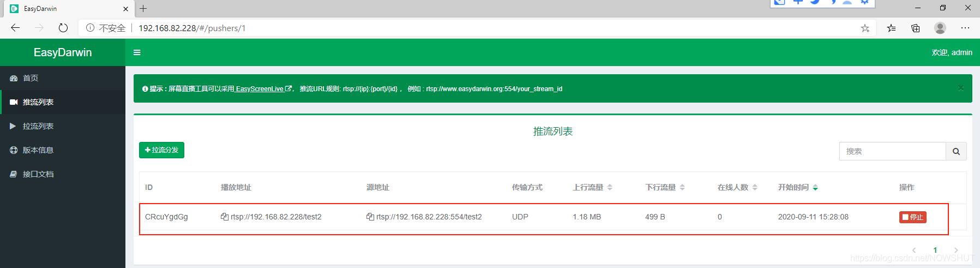Click the 搜索 search input field
Viewport: 980px width, 268px height.
[892, 151]
